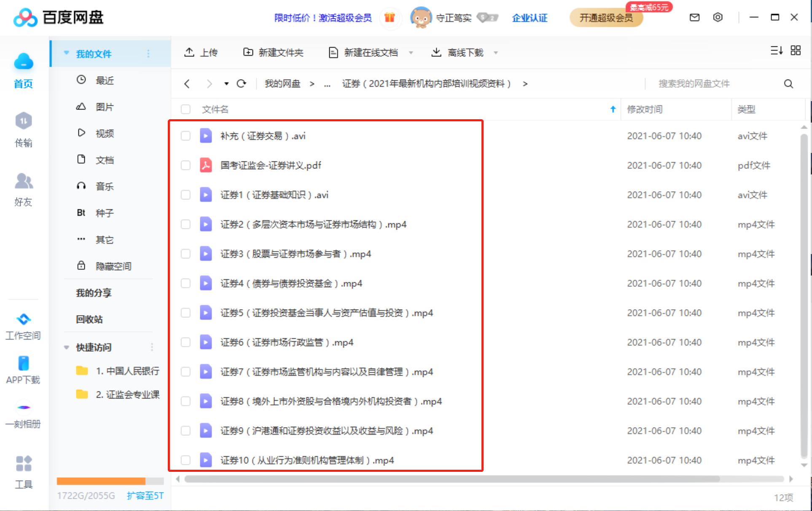Viewport: 812px width, 511px height.
Task: Open the settings hexagon icon
Action: coord(718,17)
